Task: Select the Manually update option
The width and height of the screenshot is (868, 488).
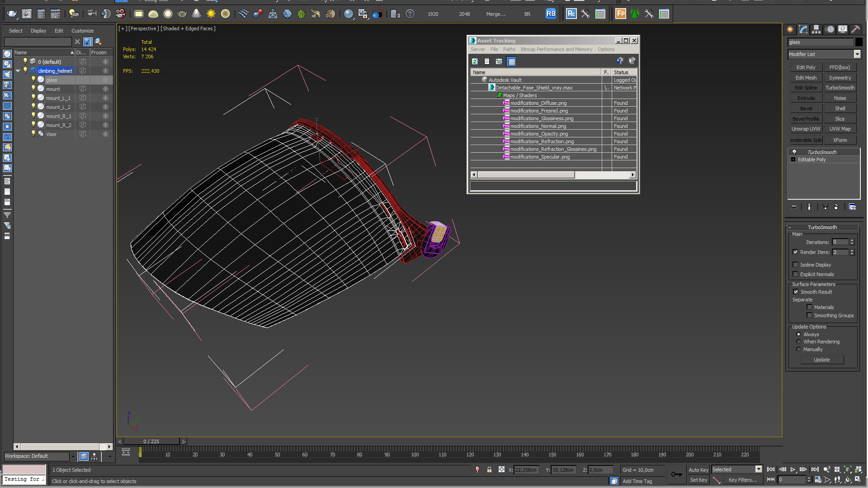Action: 798,349
